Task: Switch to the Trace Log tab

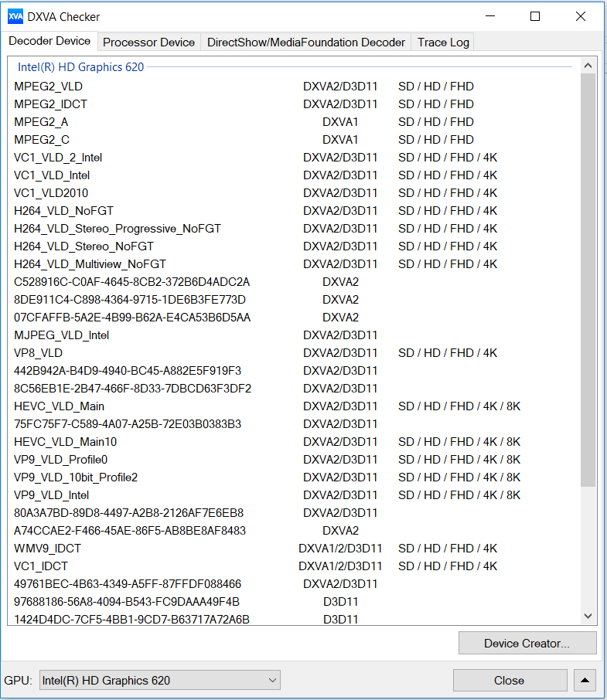Action: pos(443,42)
